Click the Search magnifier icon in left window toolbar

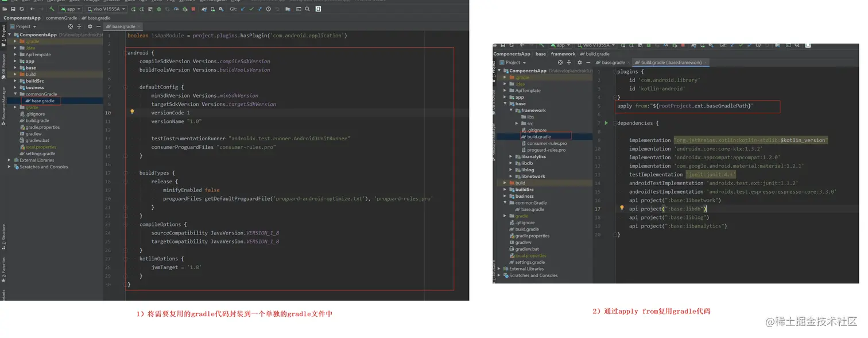307,9
